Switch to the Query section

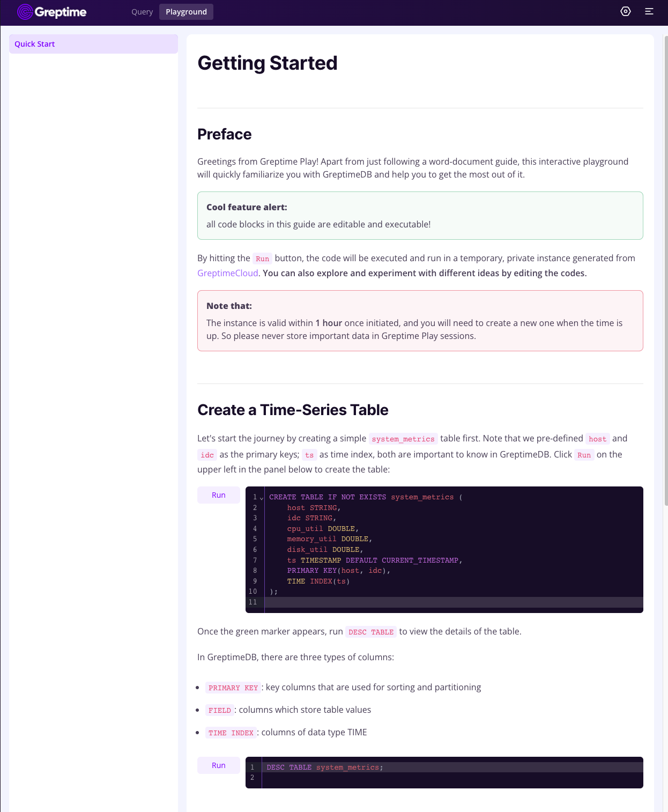142,11
